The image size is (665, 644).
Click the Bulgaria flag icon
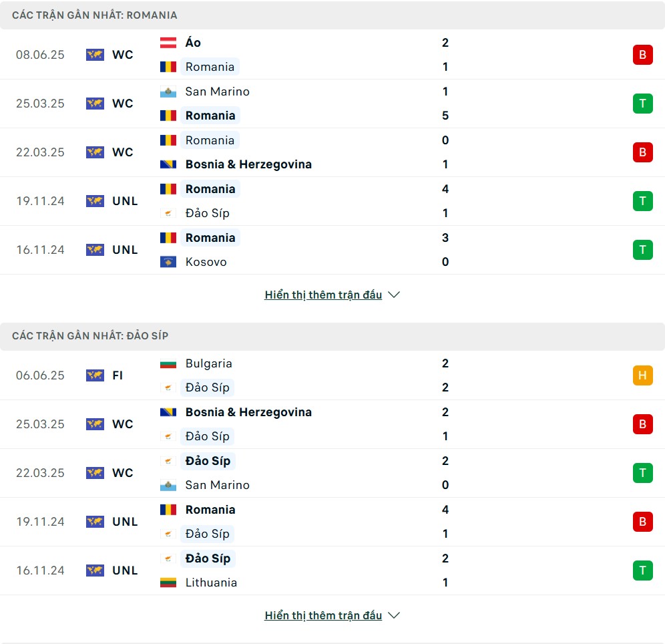168,363
